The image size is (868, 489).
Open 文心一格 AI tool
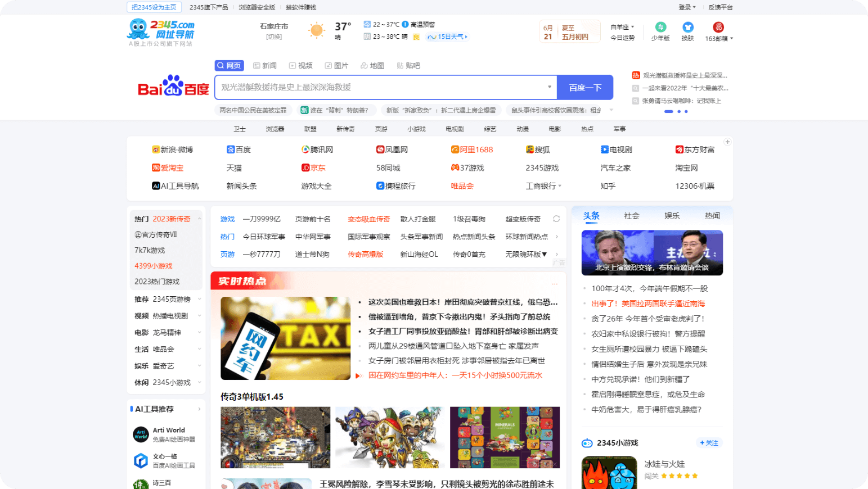[164, 460]
